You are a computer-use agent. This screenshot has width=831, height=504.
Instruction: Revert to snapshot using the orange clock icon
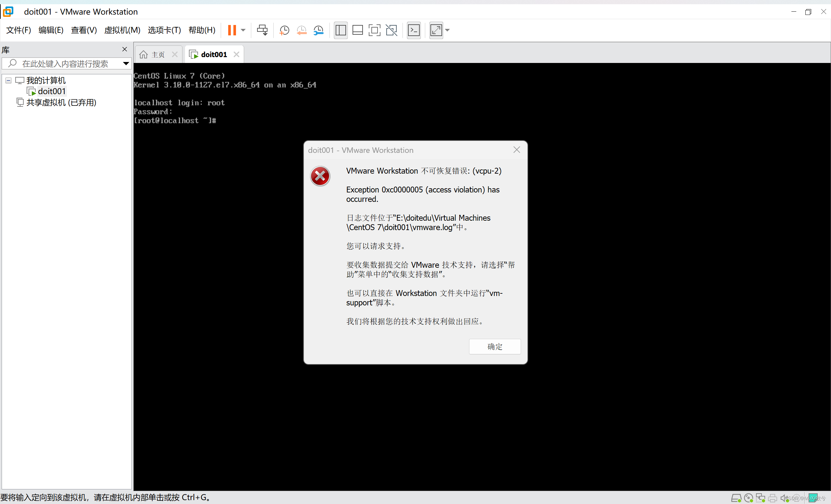(x=301, y=30)
